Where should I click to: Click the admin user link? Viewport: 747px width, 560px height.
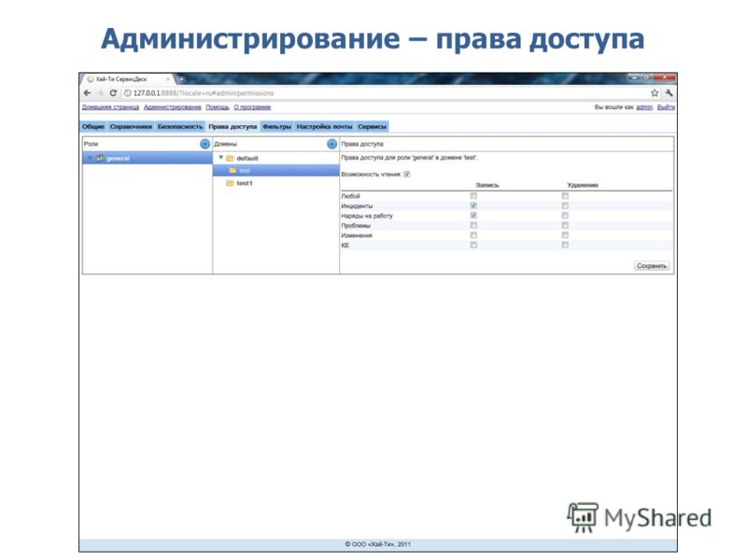644,107
